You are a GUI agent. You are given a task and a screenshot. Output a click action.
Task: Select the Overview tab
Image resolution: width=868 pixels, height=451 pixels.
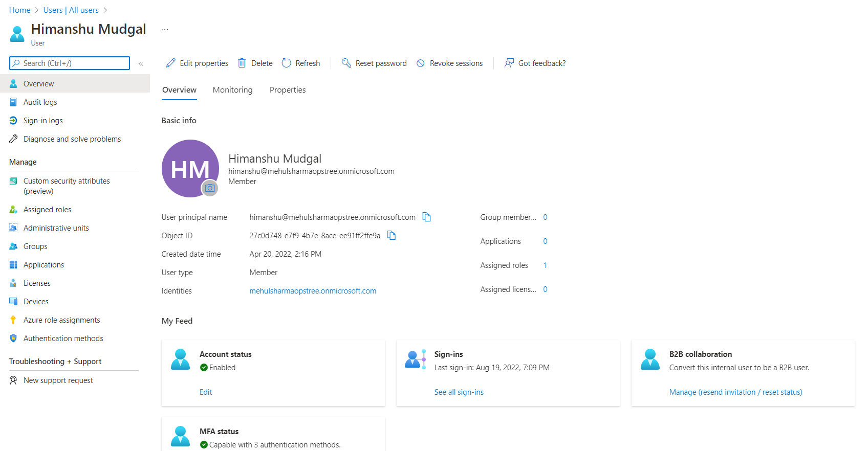179,90
